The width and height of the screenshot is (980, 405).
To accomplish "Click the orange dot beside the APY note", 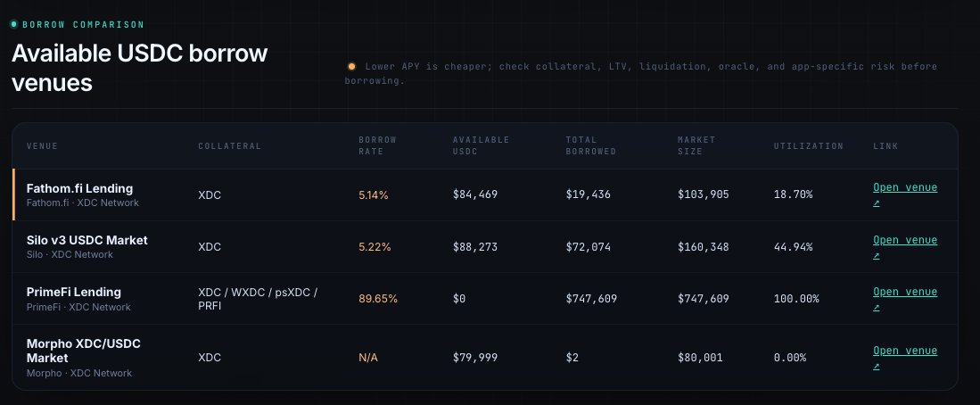I will (x=351, y=66).
